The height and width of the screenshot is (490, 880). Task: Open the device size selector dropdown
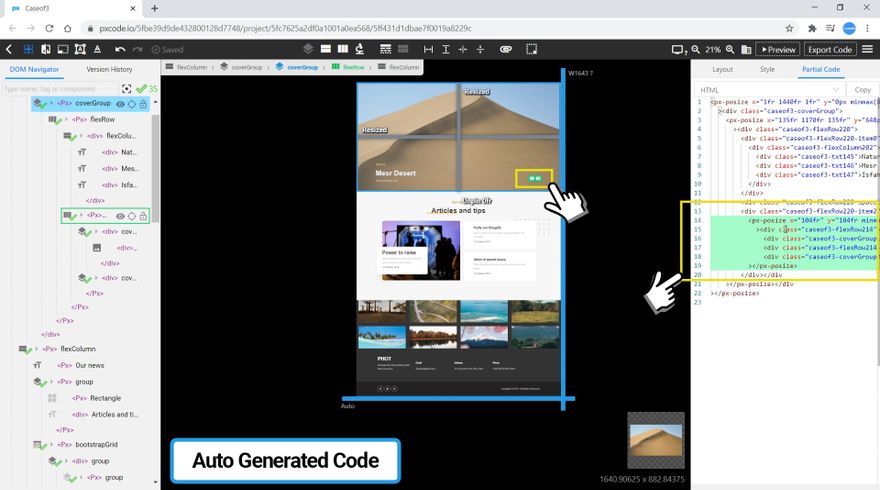[679, 49]
